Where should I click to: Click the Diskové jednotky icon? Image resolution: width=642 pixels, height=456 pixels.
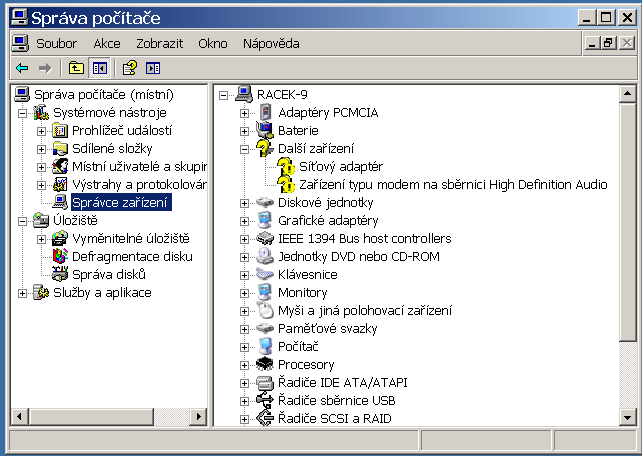click(x=265, y=203)
